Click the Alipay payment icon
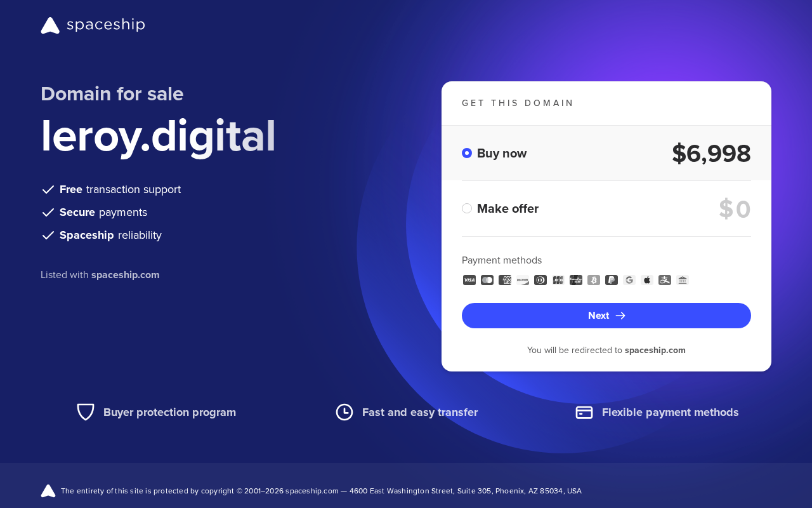This screenshot has width=812, height=508. (665, 280)
